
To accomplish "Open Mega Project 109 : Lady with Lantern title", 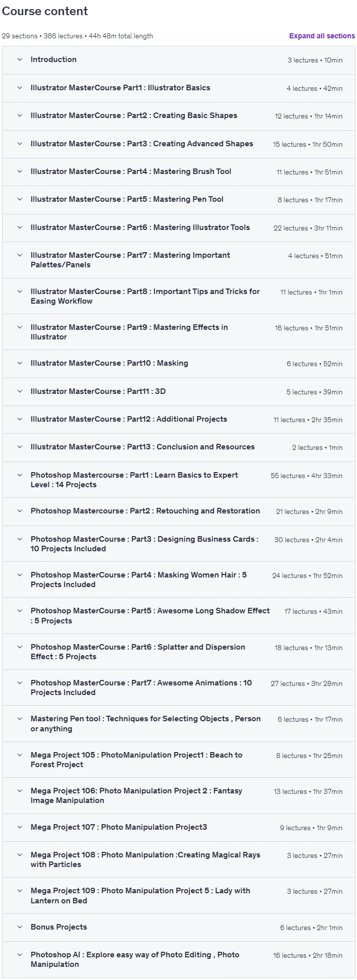I will (x=140, y=896).
